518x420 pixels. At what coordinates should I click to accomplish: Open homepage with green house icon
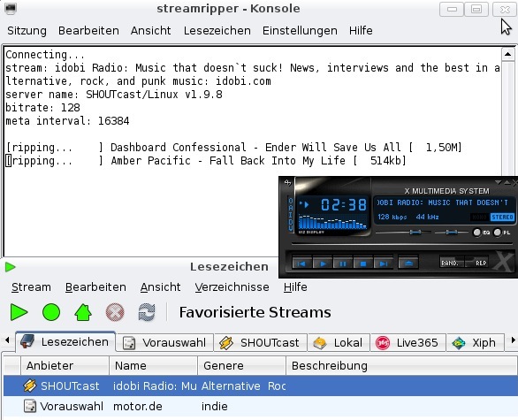point(83,312)
